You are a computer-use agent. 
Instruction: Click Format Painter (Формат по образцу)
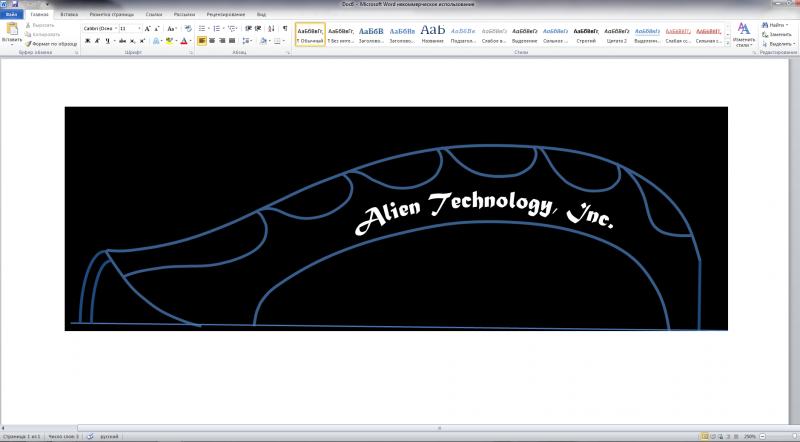(51, 44)
